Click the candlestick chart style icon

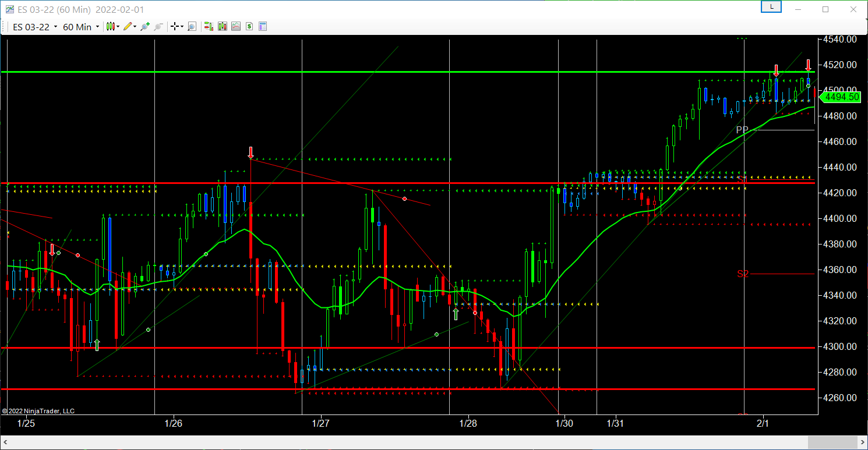point(110,26)
